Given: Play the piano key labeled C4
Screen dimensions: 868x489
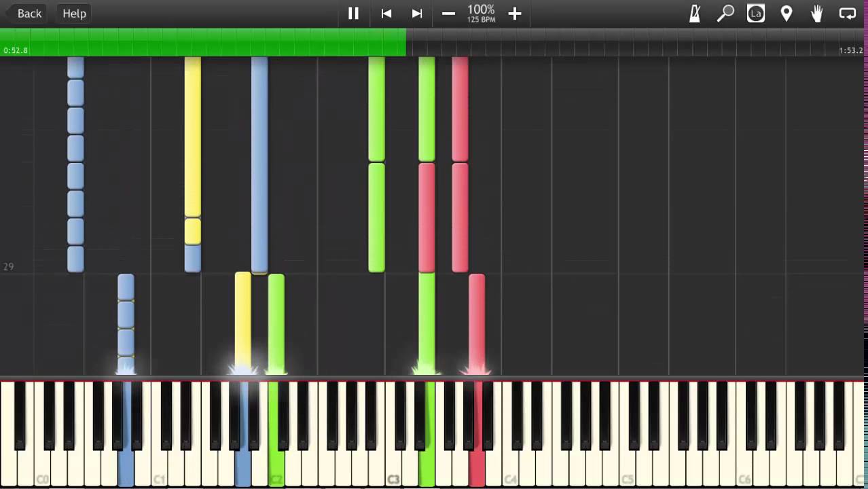Looking at the screenshot, I should click(510, 469).
